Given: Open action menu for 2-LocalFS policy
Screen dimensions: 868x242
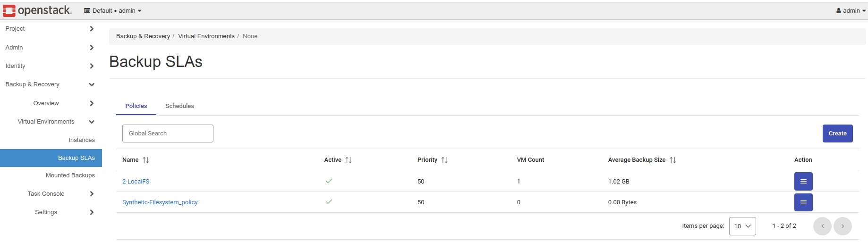Looking at the screenshot, I should (x=803, y=182).
